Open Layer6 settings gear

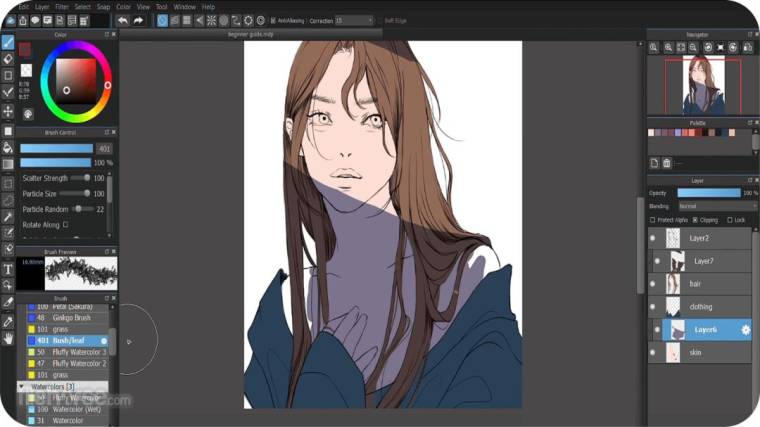(745, 330)
